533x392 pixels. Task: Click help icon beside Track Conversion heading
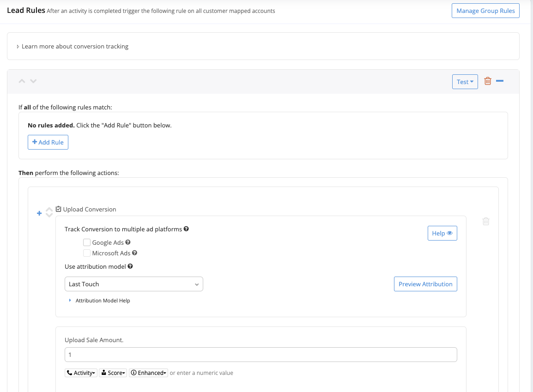(x=186, y=229)
